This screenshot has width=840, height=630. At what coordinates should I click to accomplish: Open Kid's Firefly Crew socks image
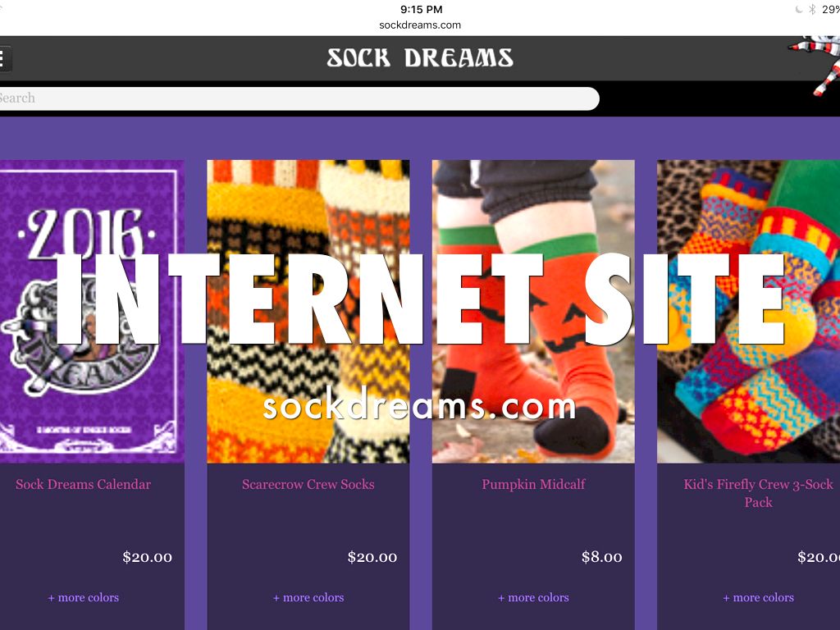point(748,311)
